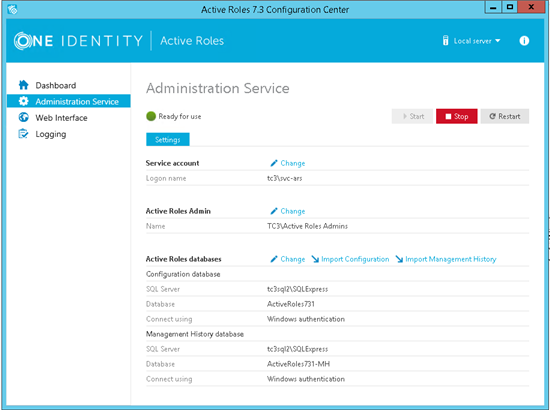Stop the Administration Service
The height and width of the screenshot is (410, 550).
click(x=456, y=116)
